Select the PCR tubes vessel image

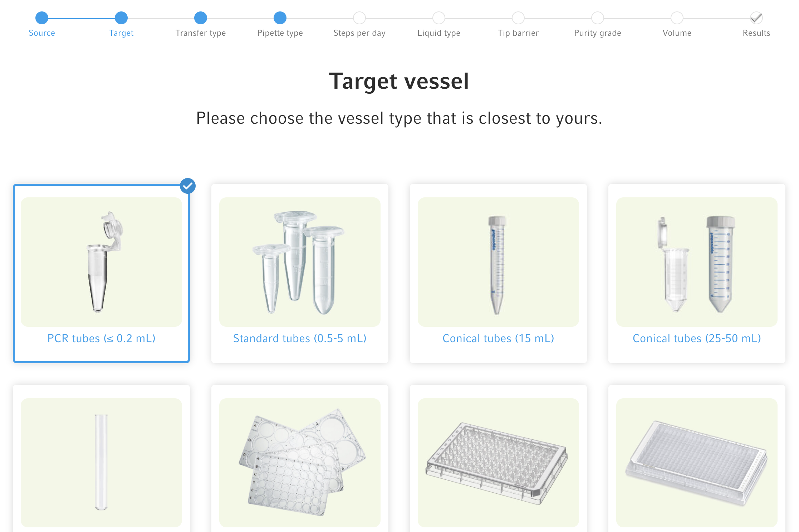(101, 262)
